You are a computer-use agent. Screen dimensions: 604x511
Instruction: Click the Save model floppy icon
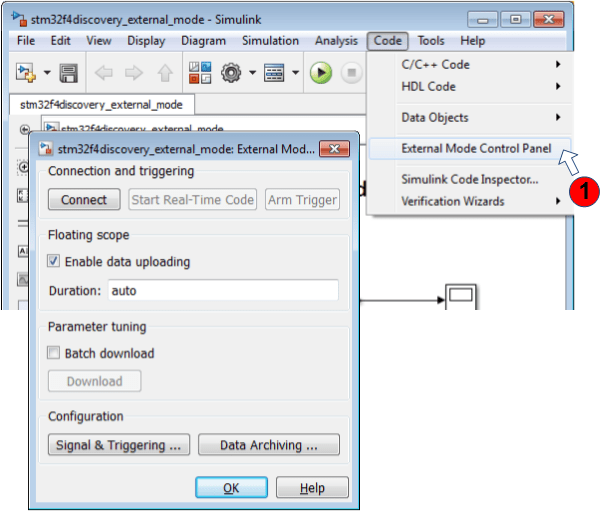pos(68,73)
